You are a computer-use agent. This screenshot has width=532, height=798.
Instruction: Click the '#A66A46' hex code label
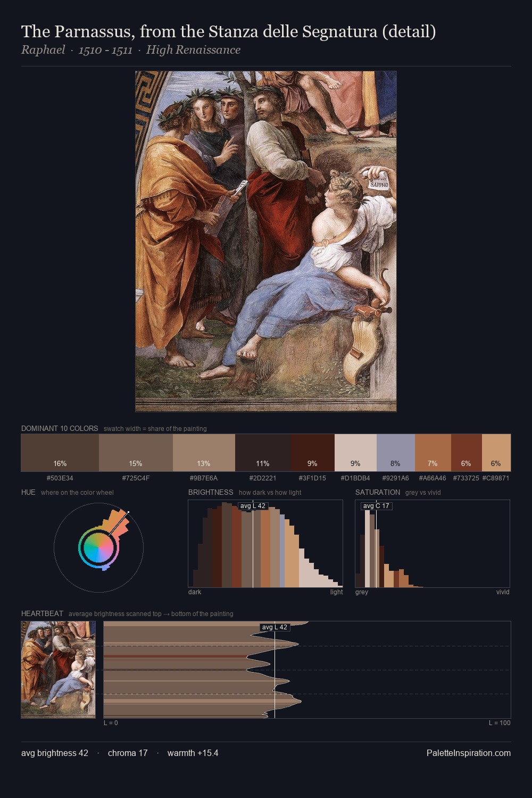pos(433,478)
